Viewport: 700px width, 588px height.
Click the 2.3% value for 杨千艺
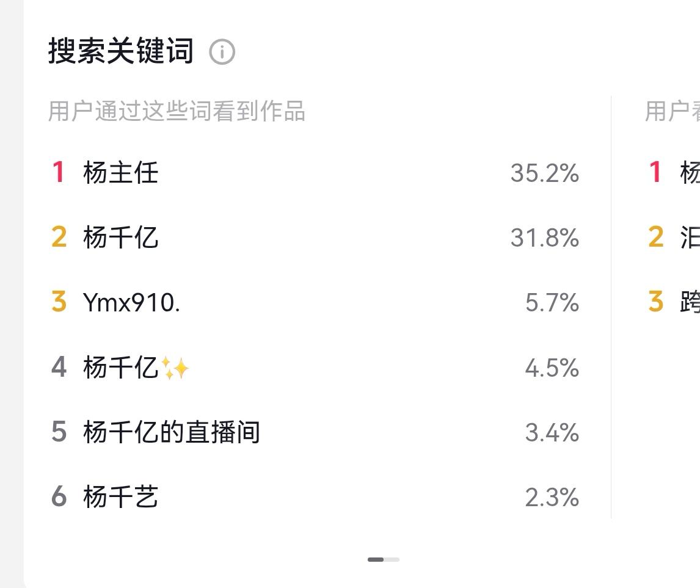pyautogui.click(x=552, y=498)
